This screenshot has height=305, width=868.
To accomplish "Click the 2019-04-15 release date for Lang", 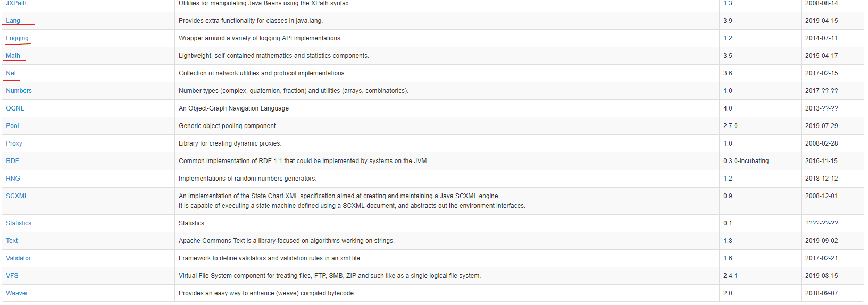I will 821,21.
